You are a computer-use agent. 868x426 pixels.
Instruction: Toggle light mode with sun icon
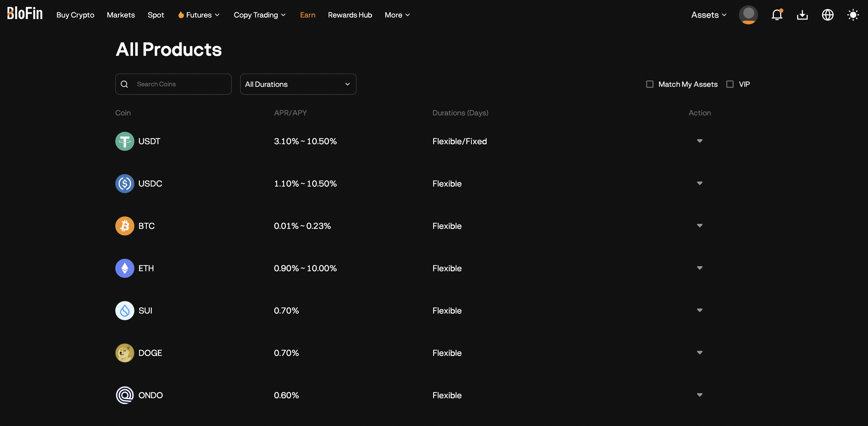(x=853, y=15)
